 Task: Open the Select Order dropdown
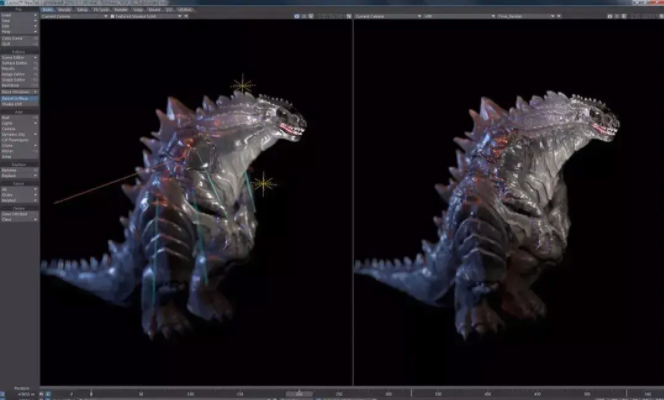(x=19, y=195)
